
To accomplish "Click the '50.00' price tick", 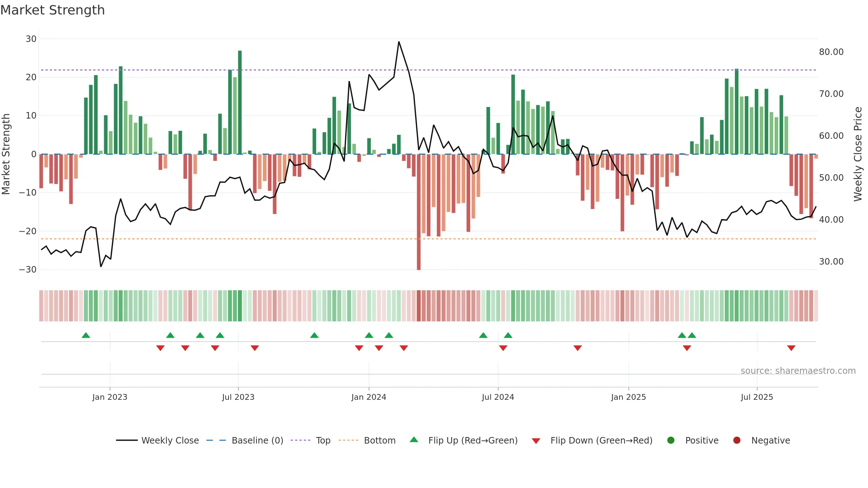I will (x=831, y=177).
